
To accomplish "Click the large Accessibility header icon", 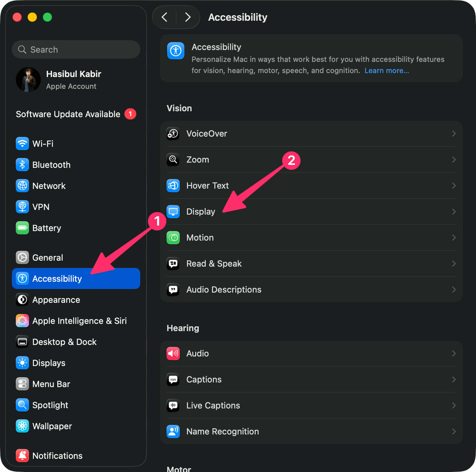I will tap(176, 51).
